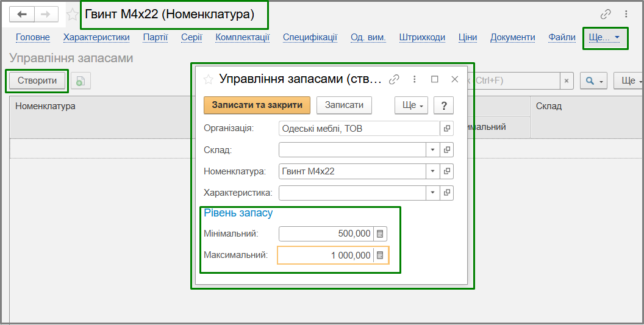Open the Штрихкоди section
The height and width of the screenshot is (325, 644).
(422, 38)
